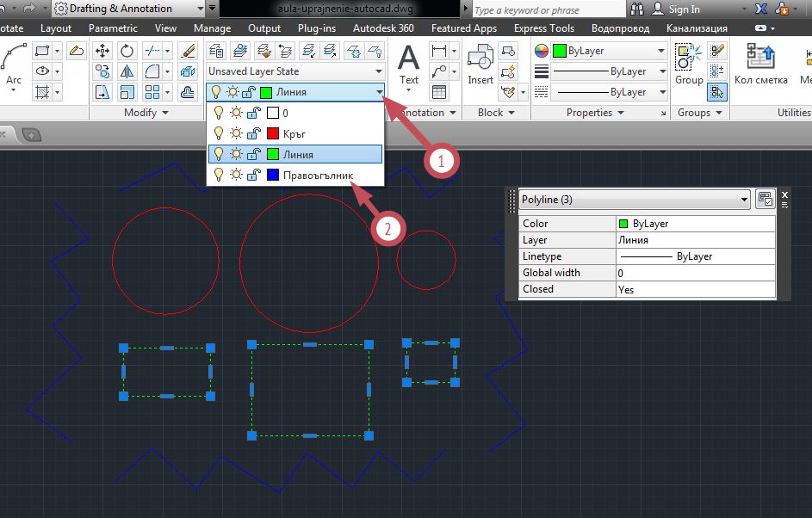Screen dimensions: 812x518
Task: Toggle on/off bulb for layer 0
Action: [x=219, y=113]
